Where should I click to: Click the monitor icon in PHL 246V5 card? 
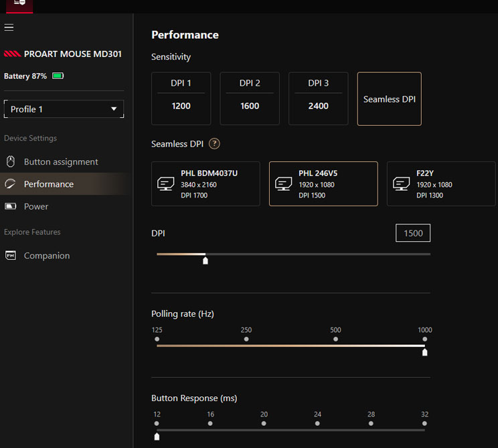(x=283, y=183)
